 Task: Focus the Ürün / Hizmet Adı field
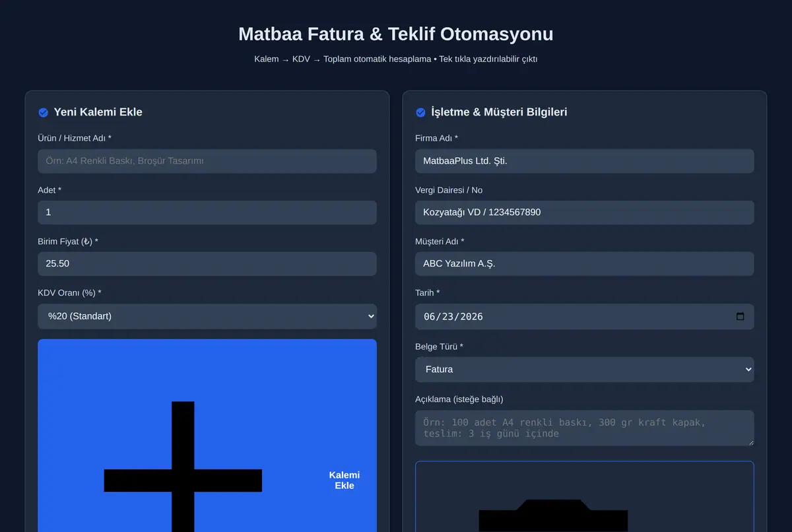point(207,161)
